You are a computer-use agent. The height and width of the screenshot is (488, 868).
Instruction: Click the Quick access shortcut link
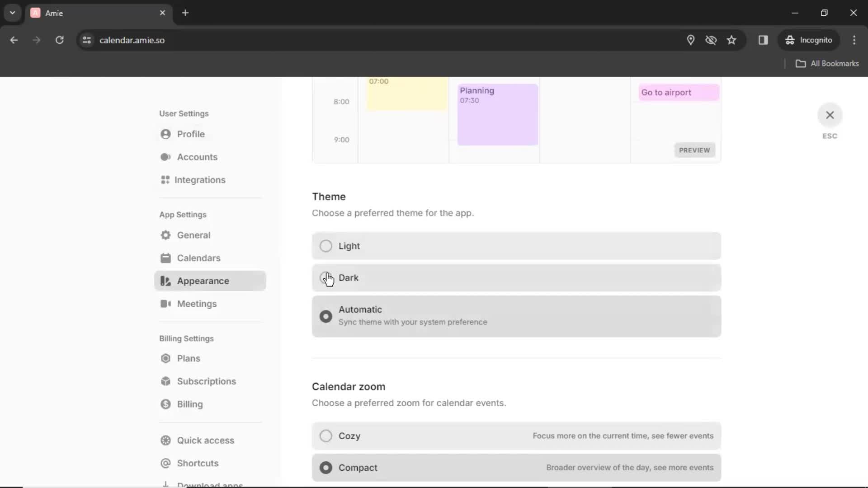205,440
